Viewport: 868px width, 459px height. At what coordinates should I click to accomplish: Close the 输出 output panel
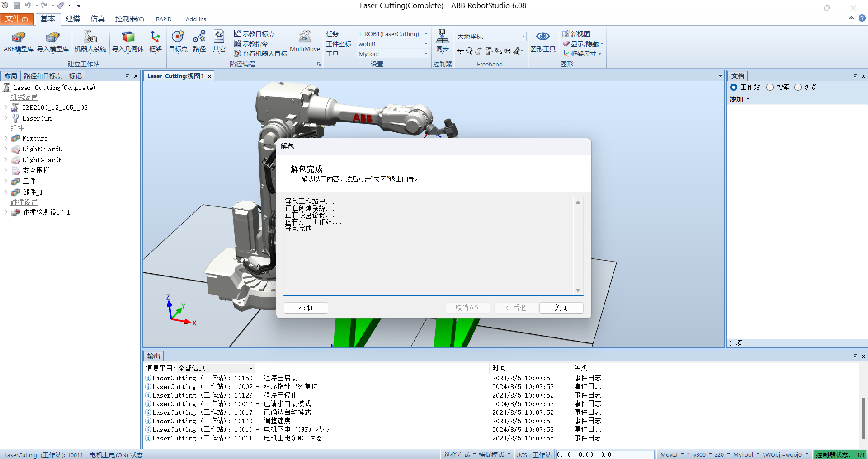point(863,356)
